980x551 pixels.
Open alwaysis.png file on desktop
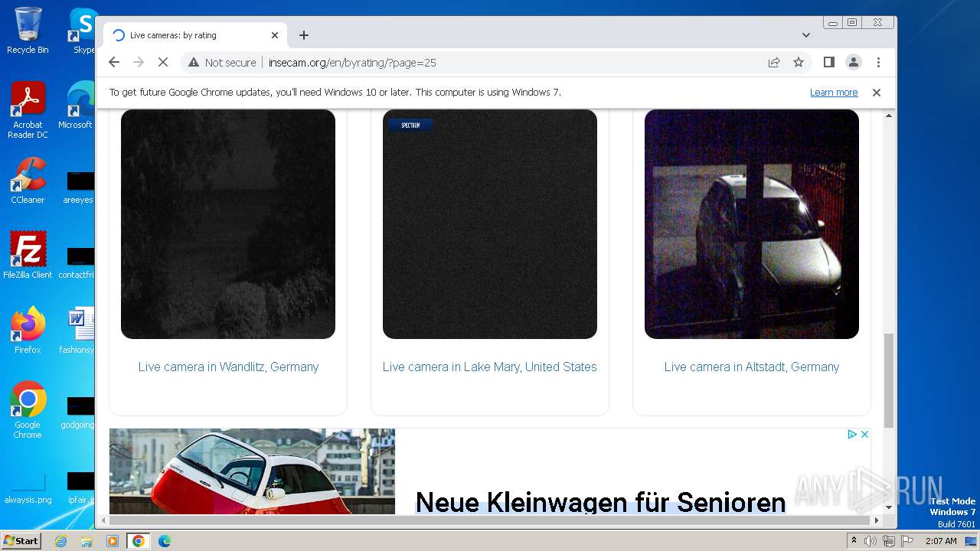click(x=28, y=487)
